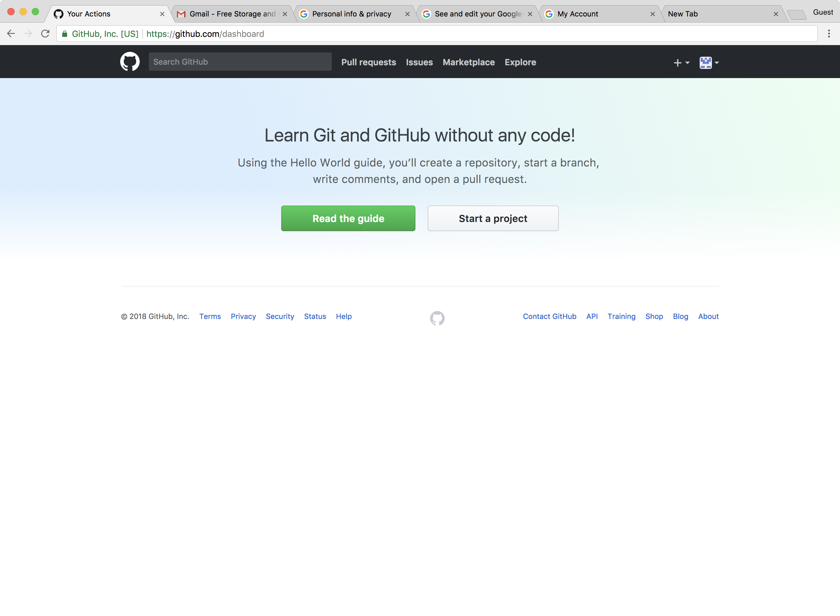This screenshot has height=616, width=840.
Task: Click Start a project button
Action: coord(493,218)
